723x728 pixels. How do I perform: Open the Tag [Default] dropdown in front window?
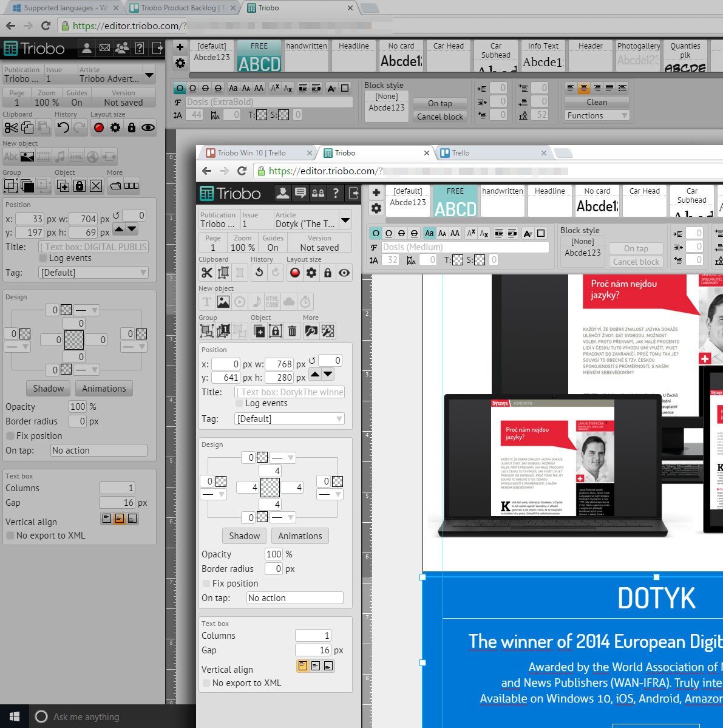click(290, 419)
